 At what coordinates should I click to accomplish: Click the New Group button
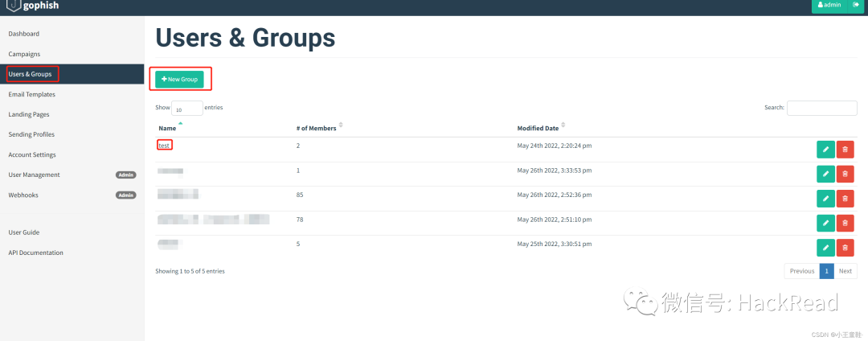[x=179, y=79]
